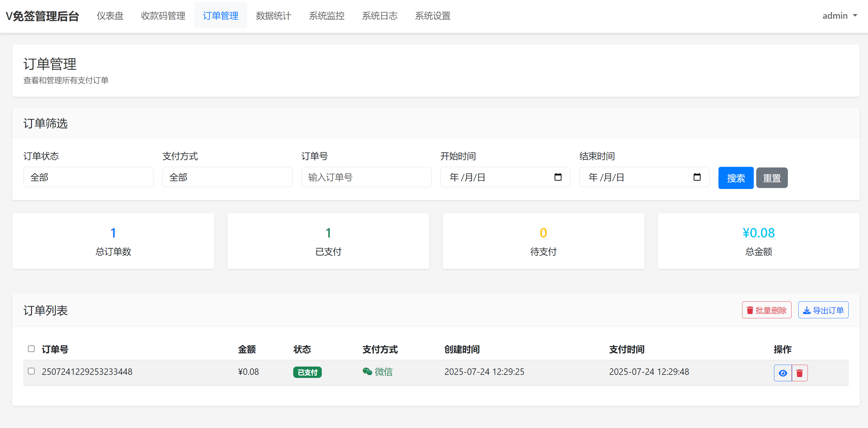This screenshot has width=868, height=428.
Task: Open the 系统设置 page
Action: 433,15
